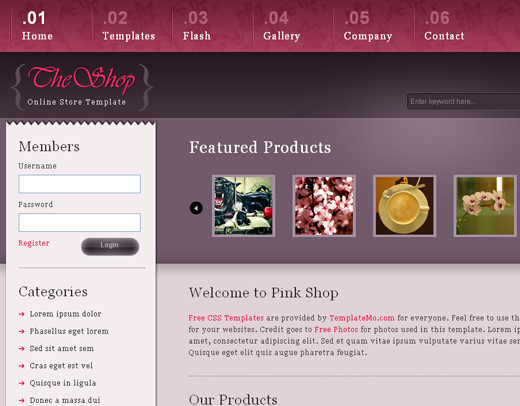Open the Contact navigation item
Screen dimensions: 520x406
[444, 26]
